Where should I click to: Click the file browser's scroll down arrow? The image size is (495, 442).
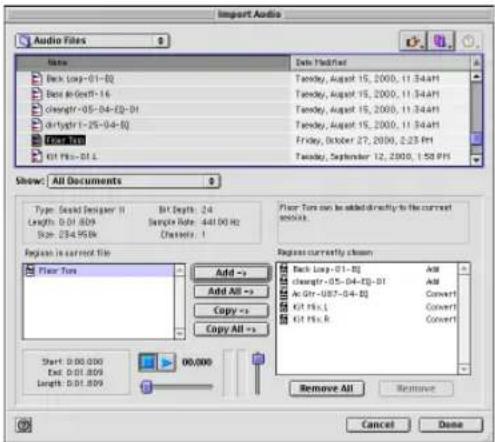(x=476, y=160)
